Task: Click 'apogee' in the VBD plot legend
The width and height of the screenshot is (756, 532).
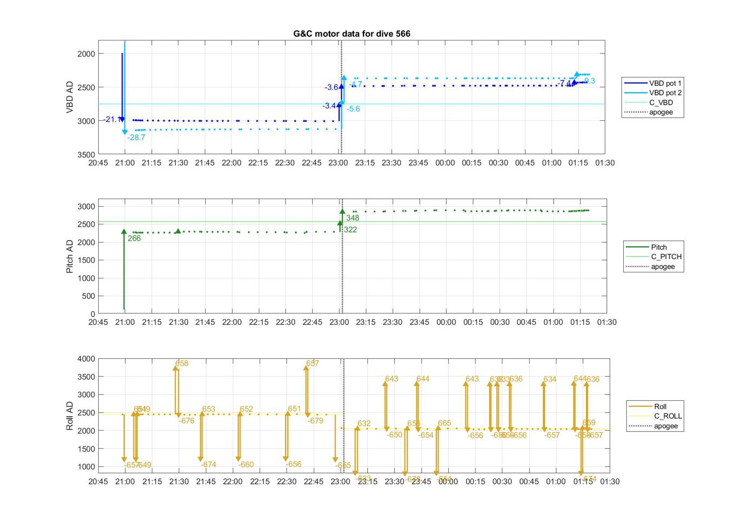Action: (661, 112)
